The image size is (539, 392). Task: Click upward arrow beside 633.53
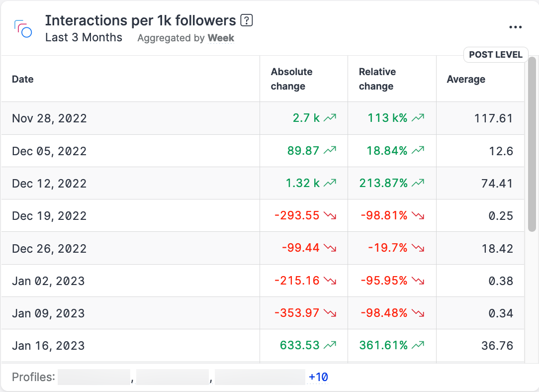coord(330,345)
